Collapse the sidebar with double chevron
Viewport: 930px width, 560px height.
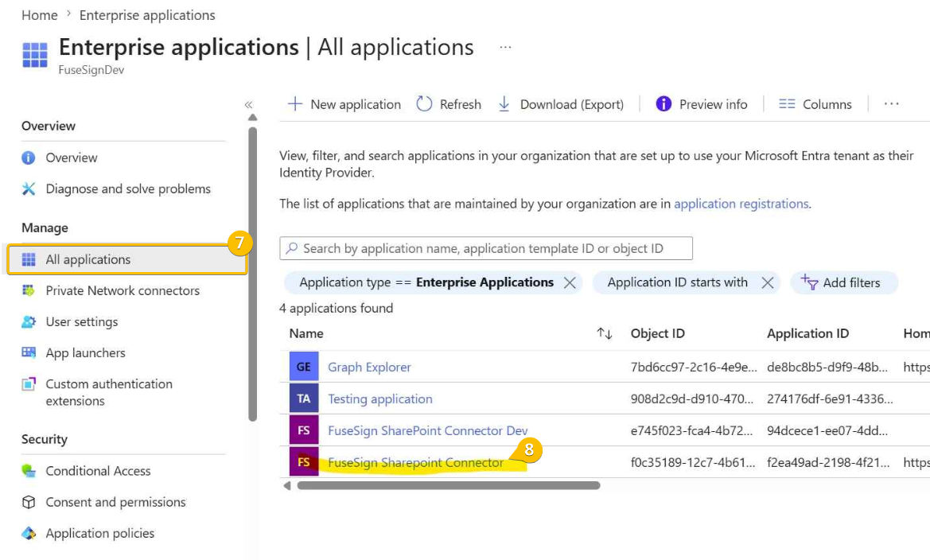248,104
